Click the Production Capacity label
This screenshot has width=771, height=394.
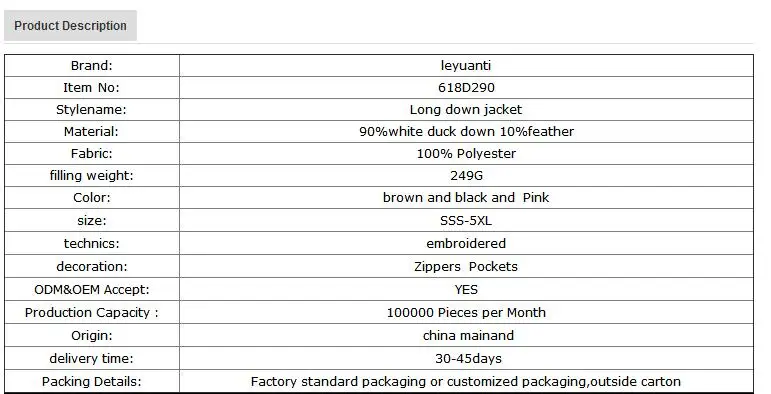click(x=92, y=312)
